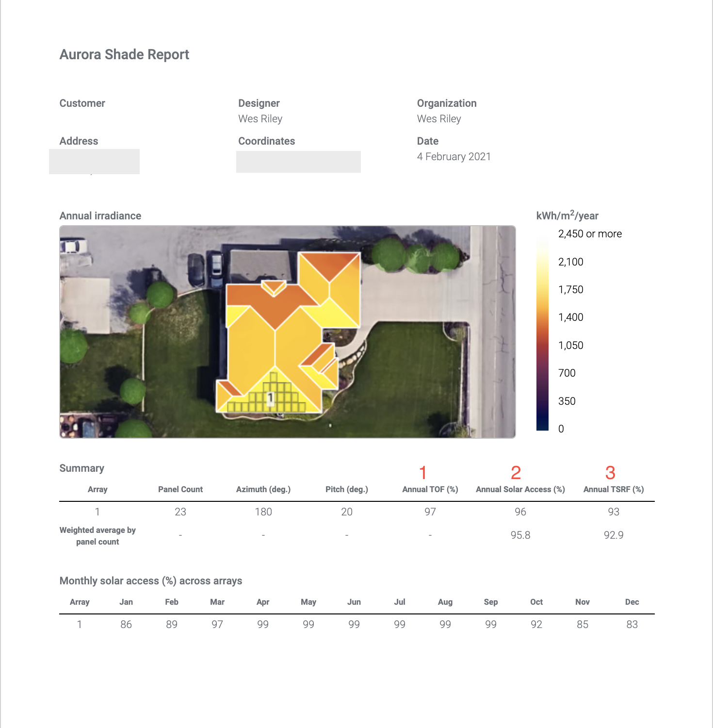The image size is (713, 728).
Task: Click the red number 1 annotation
Action: click(423, 473)
